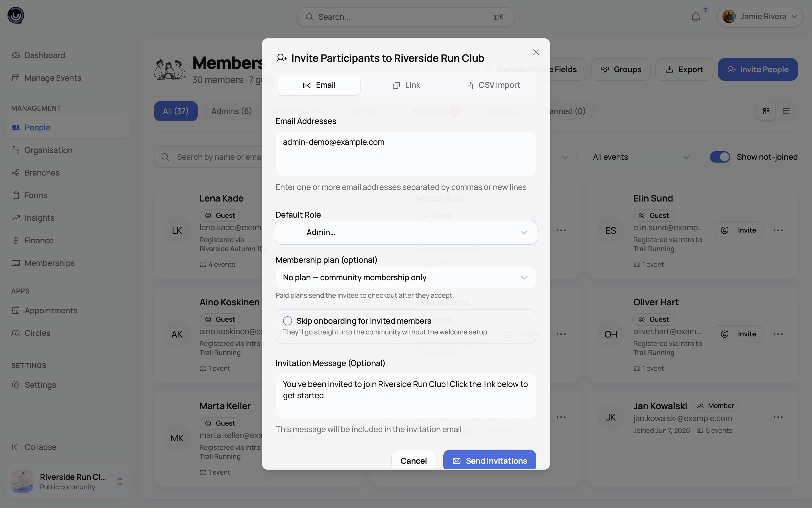Go to Manage Events in sidebar
Screen dimensions: 812x508
(67, 78)
